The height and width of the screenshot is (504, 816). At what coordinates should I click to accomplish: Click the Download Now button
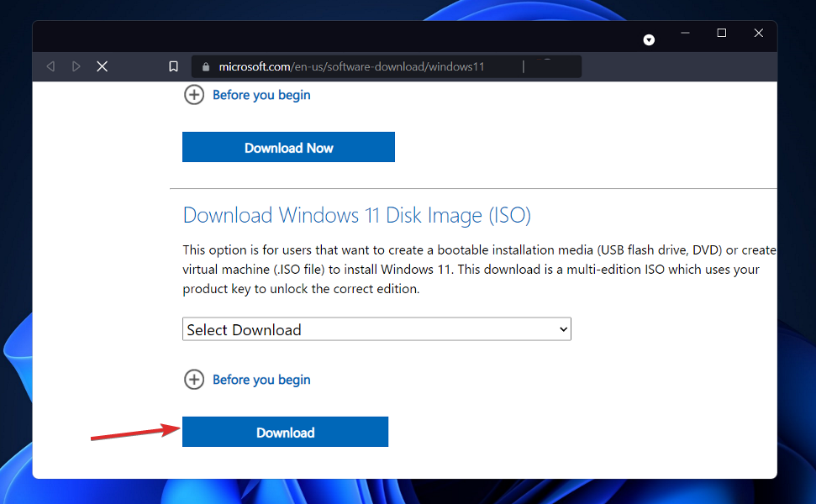288,147
